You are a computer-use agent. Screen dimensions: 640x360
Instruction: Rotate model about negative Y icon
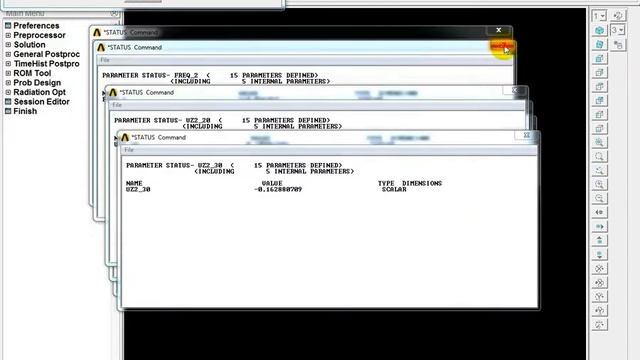599,297
